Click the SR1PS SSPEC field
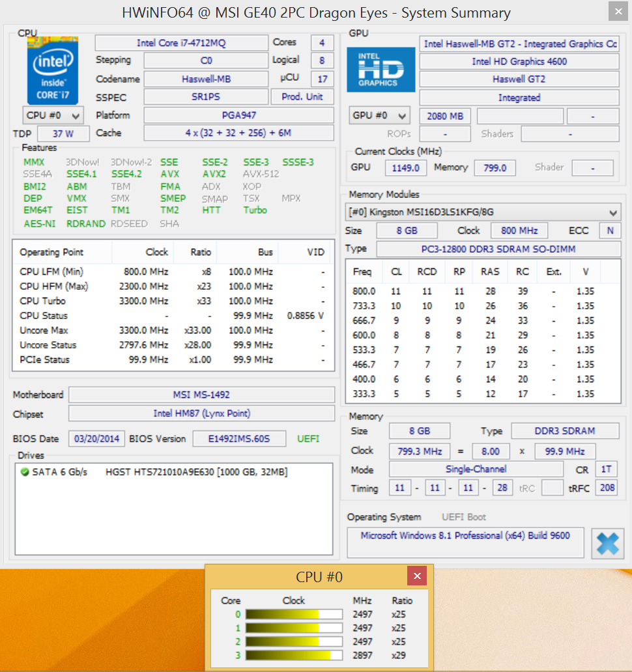This screenshot has width=632, height=672. tap(206, 97)
